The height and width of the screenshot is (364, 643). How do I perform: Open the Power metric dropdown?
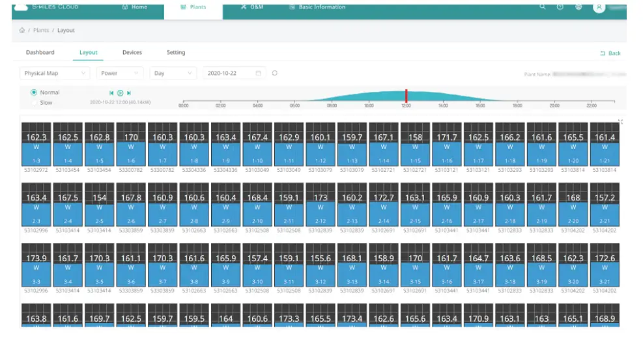120,74
